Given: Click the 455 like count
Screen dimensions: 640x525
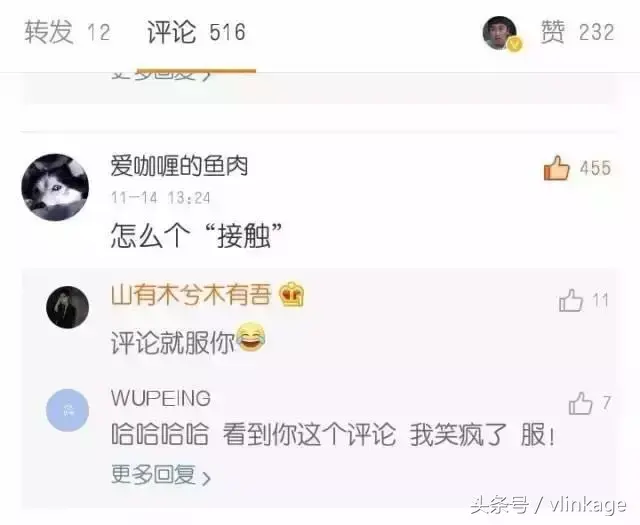Looking at the screenshot, I should pos(595,168).
